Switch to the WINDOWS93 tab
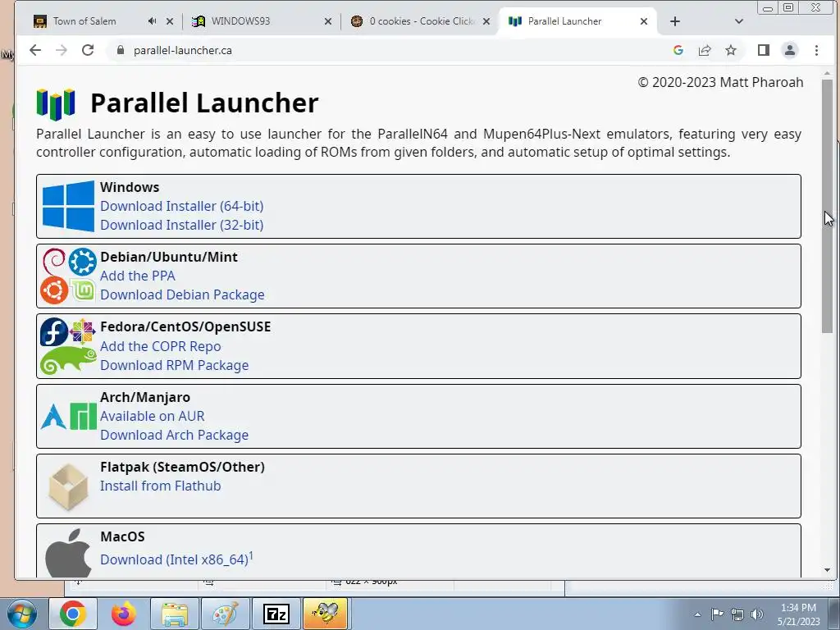This screenshot has width=840, height=630. pyautogui.click(x=240, y=21)
